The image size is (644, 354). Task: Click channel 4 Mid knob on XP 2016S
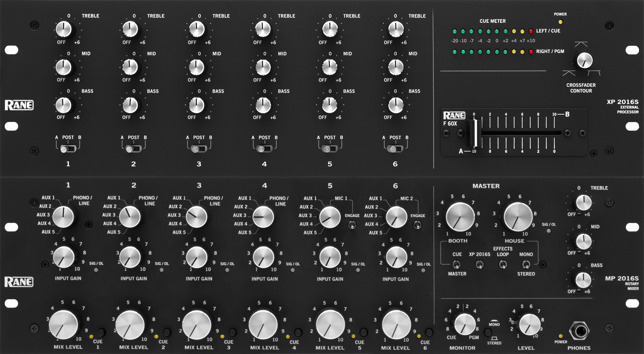(x=263, y=67)
